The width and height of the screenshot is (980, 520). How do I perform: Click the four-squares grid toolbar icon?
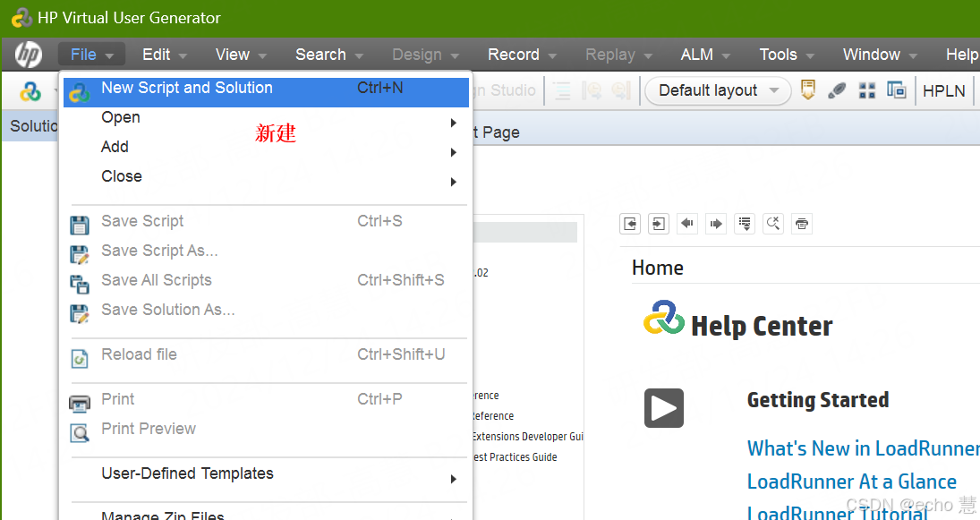(x=867, y=90)
